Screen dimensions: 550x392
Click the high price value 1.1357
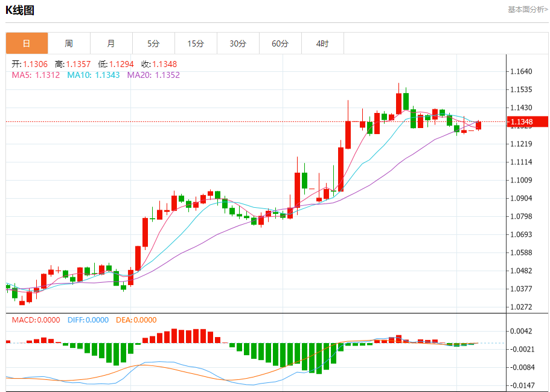[78, 64]
